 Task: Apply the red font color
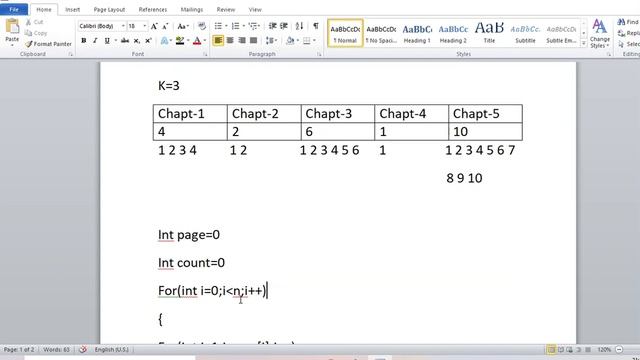click(x=197, y=40)
